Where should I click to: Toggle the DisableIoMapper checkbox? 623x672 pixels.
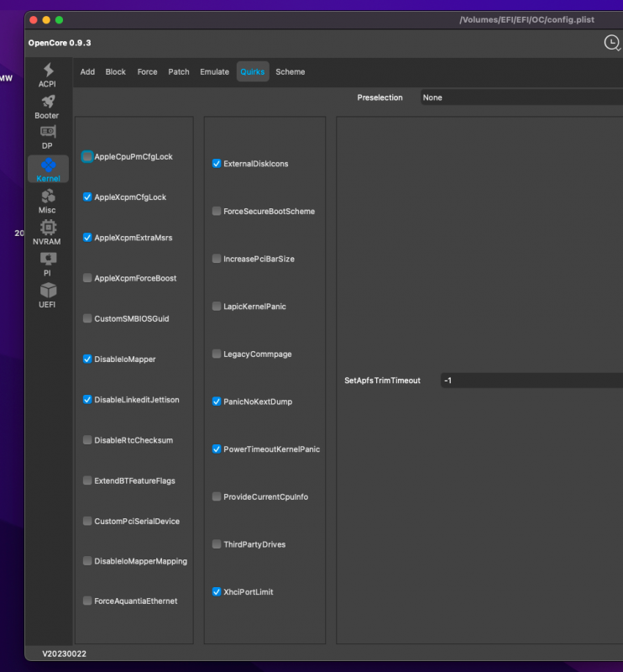coord(87,360)
